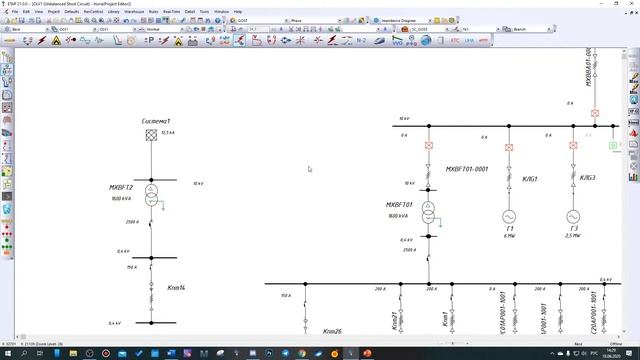Click the Клт14 cable label

click(x=176, y=288)
